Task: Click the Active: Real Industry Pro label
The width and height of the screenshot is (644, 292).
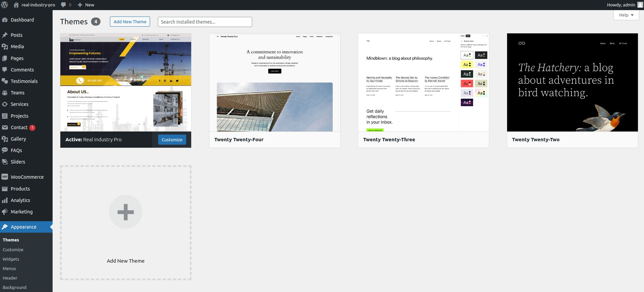Action: point(93,140)
